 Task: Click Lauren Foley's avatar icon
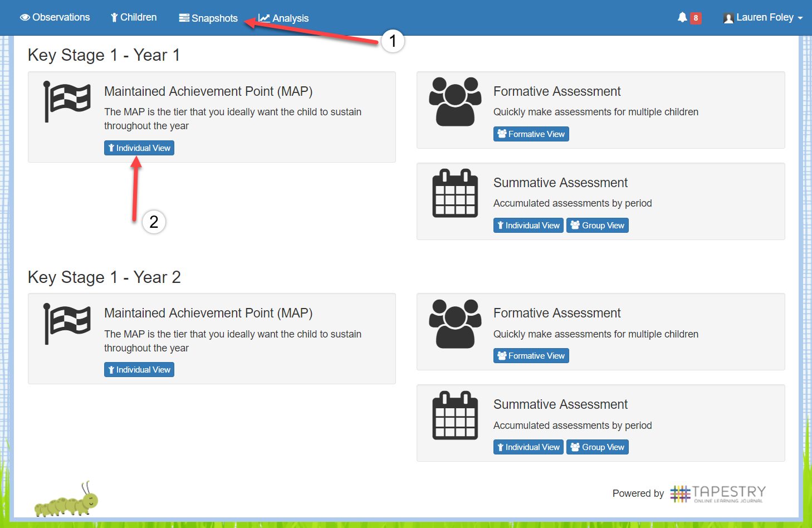(x=728, y=18)
